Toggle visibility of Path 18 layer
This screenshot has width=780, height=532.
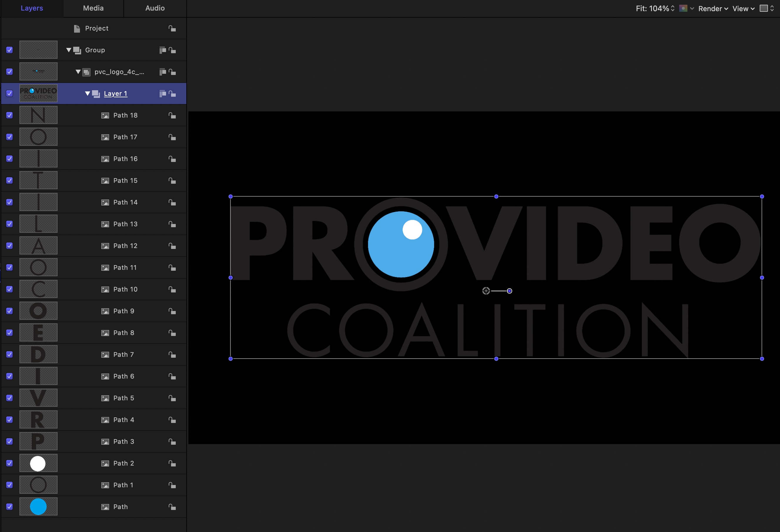(x=9, y=115)
